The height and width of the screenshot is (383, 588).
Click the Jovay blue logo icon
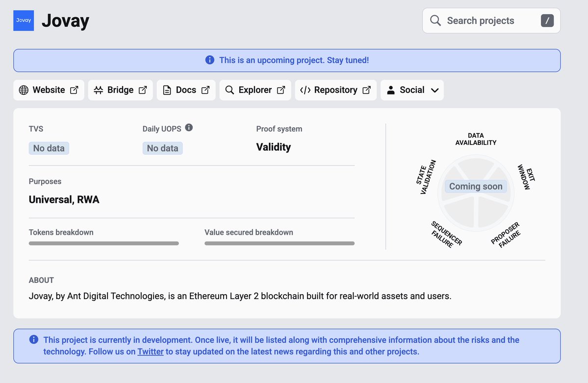point(24,20)
